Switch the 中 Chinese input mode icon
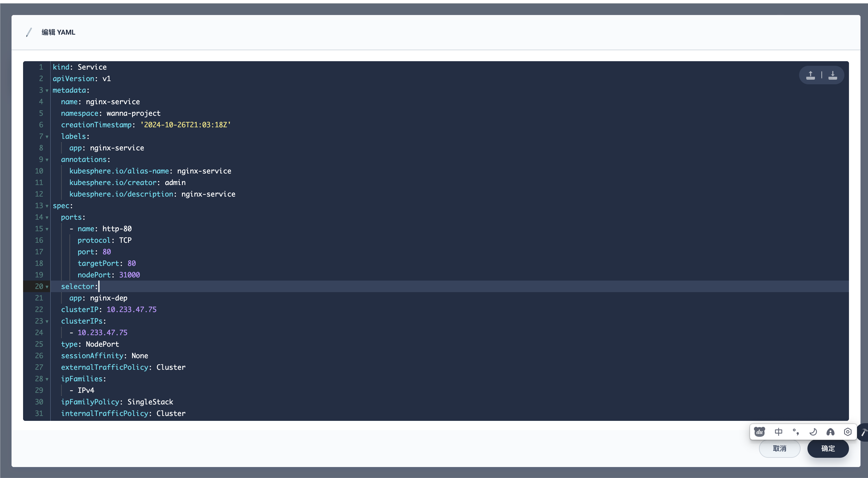Screen dimensions: 868x478 [x=778, y=432]
